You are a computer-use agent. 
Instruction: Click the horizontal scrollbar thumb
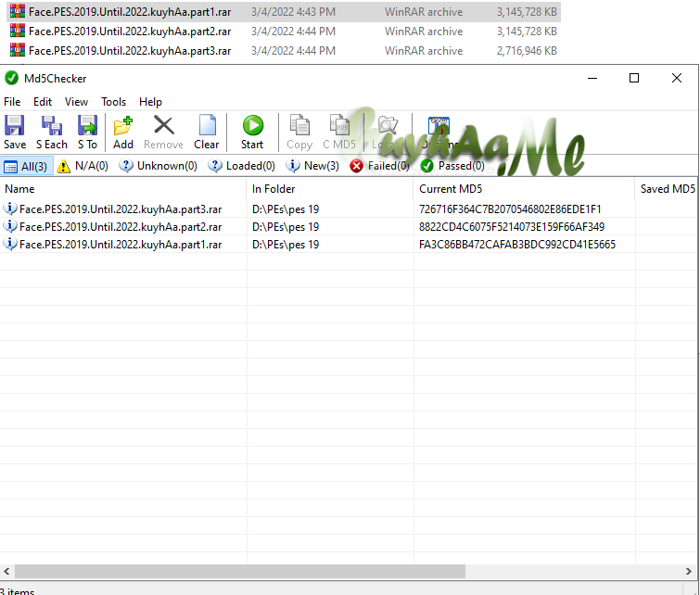[x=240, y=571]
